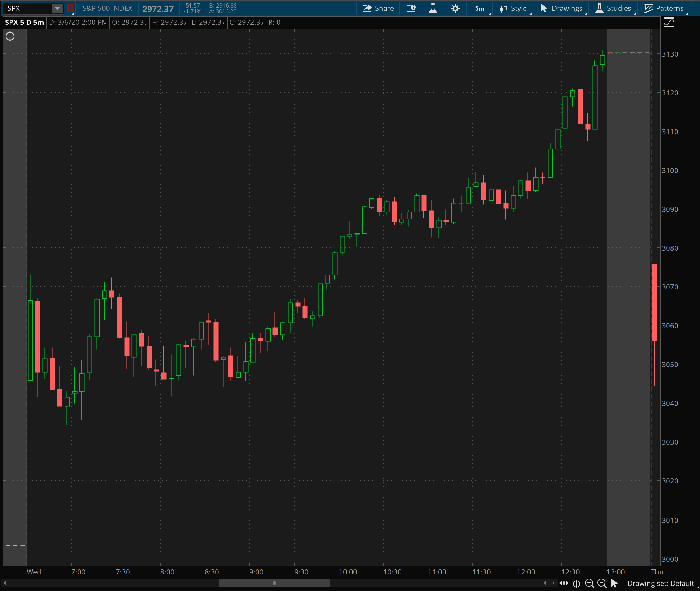Click the Wed label on time axis

tap(34, 572)
